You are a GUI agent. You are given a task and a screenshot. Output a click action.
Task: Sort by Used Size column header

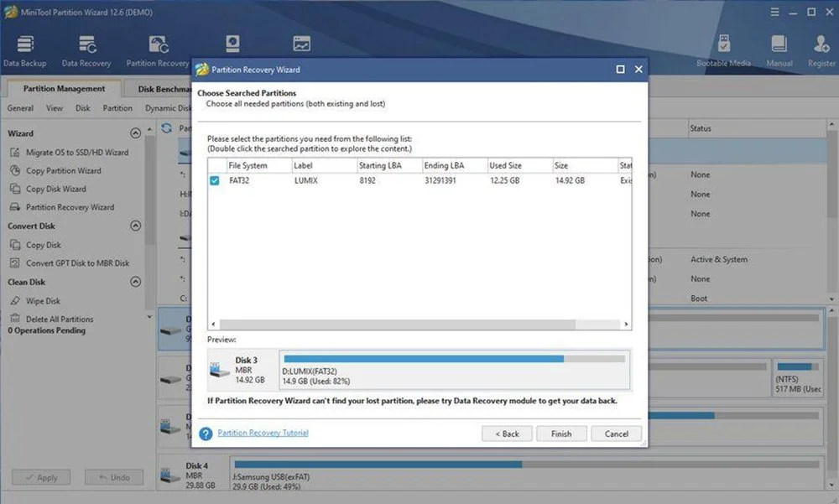520,165
